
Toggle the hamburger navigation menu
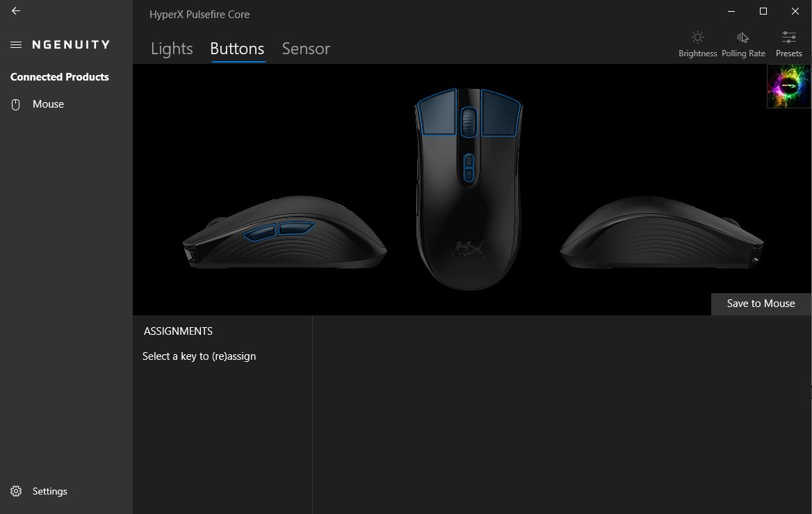click(x=16, y=44)
